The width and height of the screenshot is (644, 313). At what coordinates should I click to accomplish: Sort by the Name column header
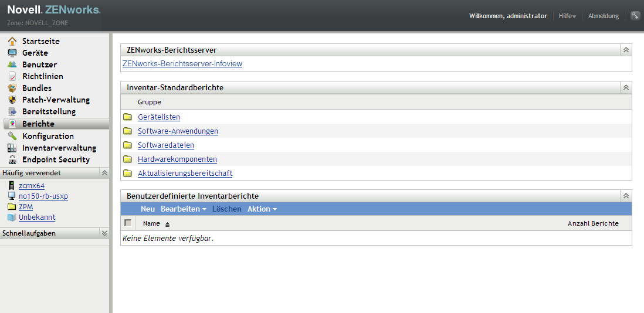click(x=151, y=223)
